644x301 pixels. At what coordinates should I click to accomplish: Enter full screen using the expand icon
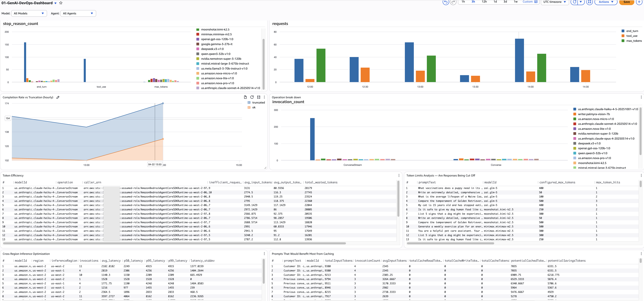pos(590,2)
